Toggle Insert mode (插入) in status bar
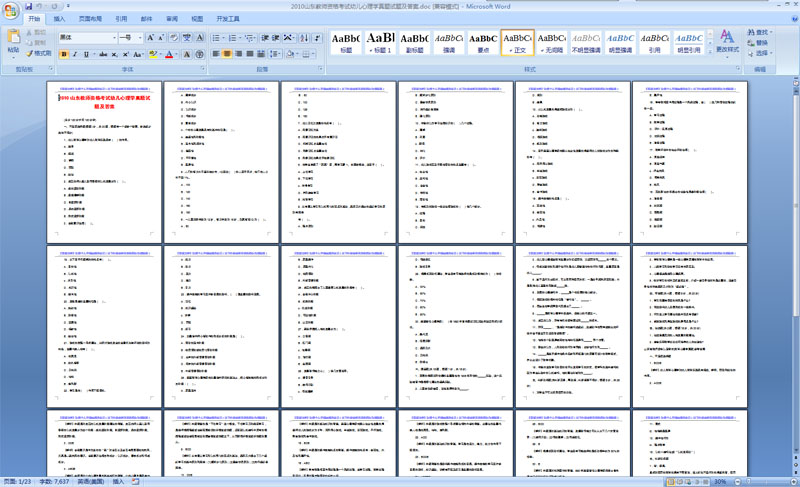Viewport: 800px width, 487px height. (x=118, y=481)
